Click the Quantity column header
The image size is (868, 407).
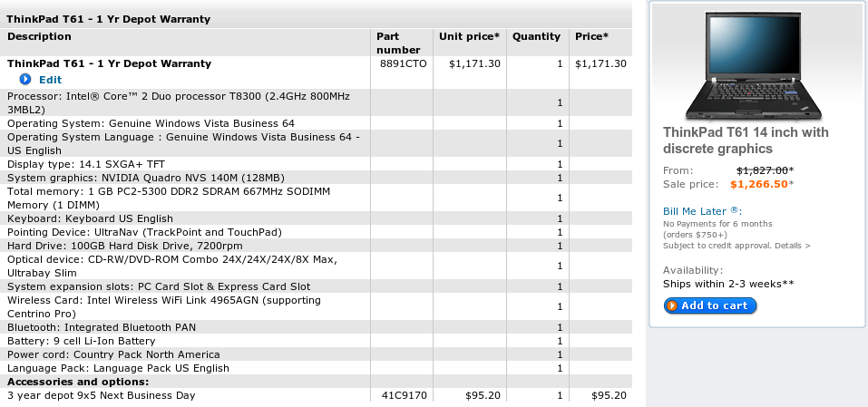coord(536,36)
